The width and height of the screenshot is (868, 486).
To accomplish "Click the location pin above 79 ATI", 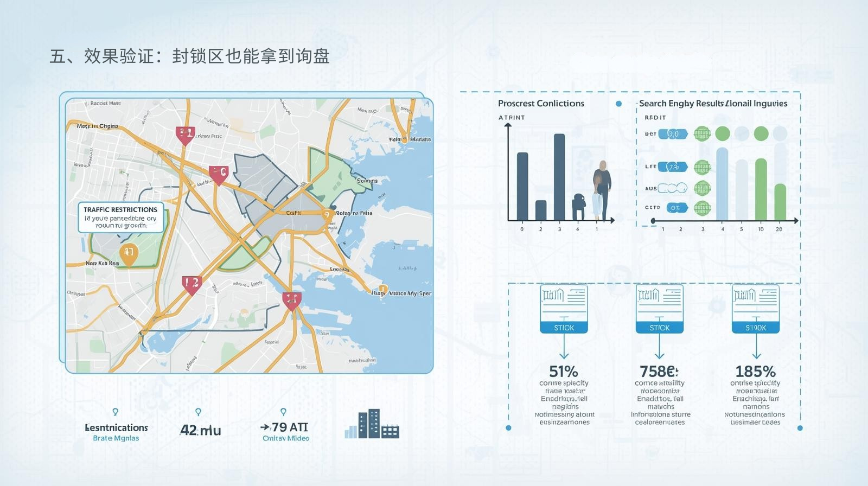I will tap(283, 412).
